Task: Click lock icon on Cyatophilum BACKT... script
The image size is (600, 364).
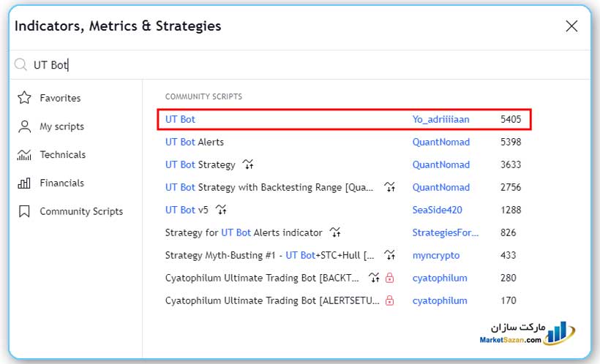Action: tap(389, 278)
